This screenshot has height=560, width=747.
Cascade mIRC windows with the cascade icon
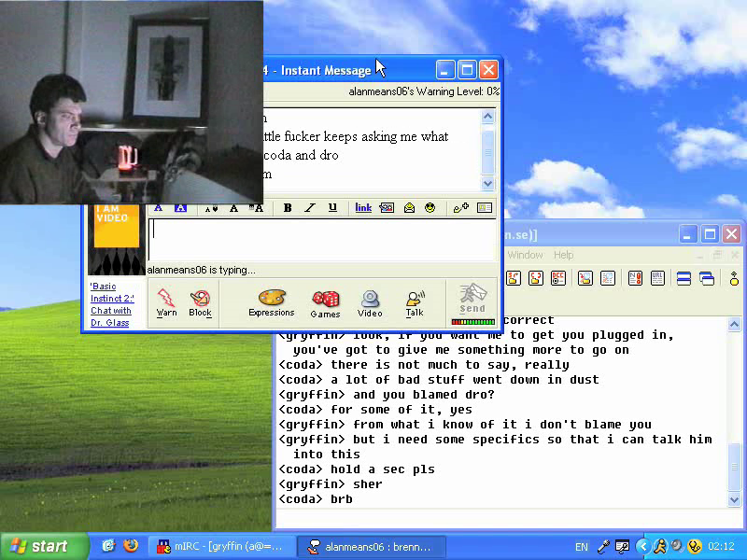tap(707, 277)
